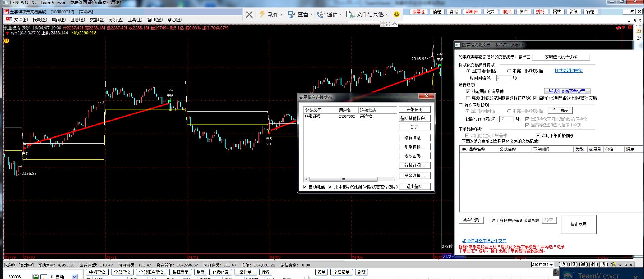644x279 pixels.
Task: Click the lightning bolt 动作 icon
Action: [x=262, y=14]
